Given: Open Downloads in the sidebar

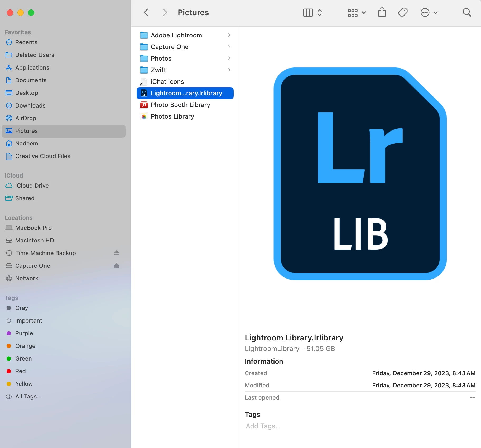Looking at the screenshot, I should pyautogui.click(x=63, y=105).
